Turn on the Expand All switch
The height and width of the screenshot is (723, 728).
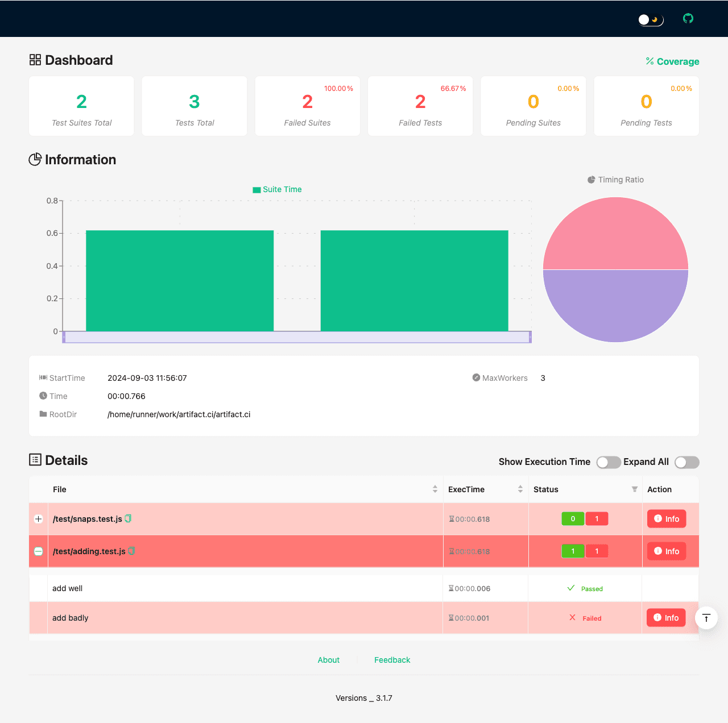[x=686, y=462]
